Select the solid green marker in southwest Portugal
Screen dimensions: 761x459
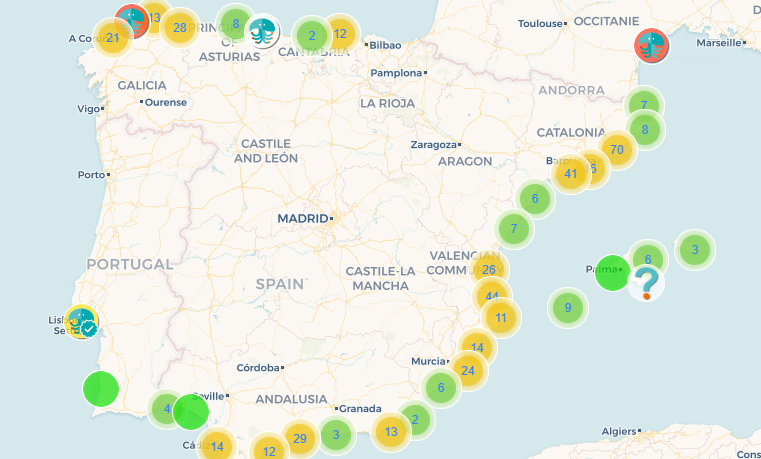point(100,388)
